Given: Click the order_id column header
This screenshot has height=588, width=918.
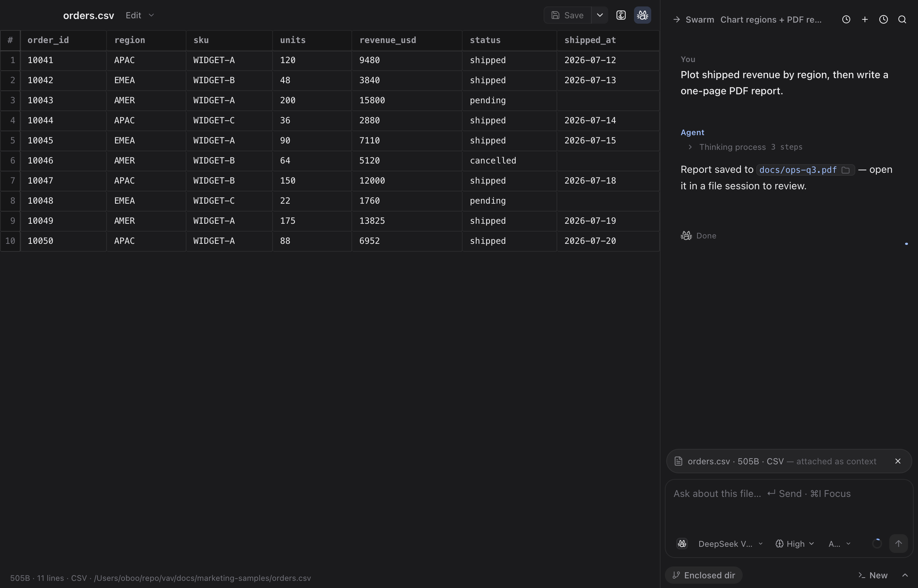Looking at the screenshot, I should [x=63, y=40].
